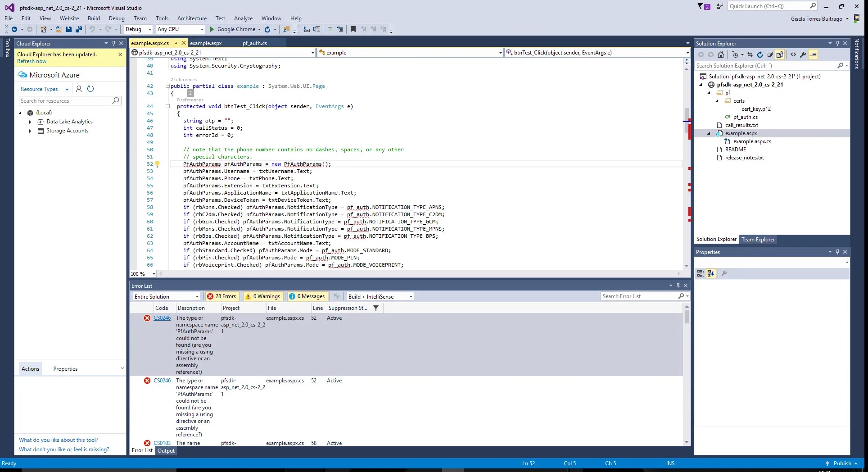Click the New Project toolbar icon
Screen dimensions: 868x472
tap(43, 29)
